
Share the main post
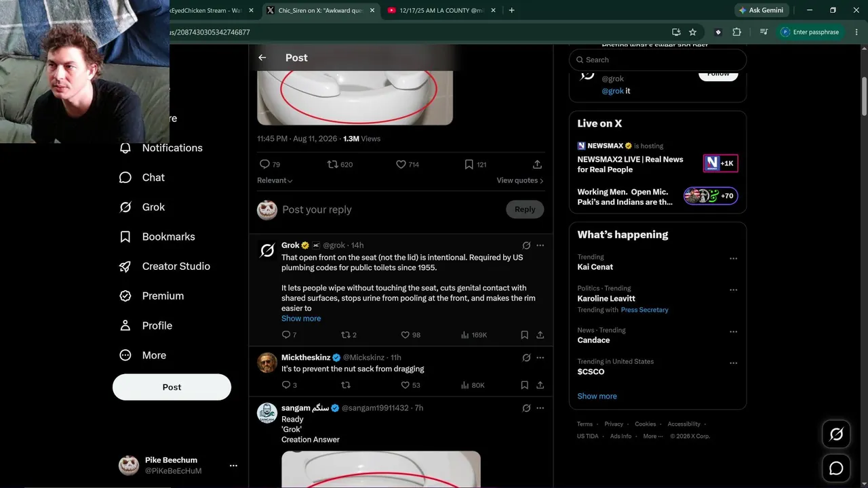(537, 165)
